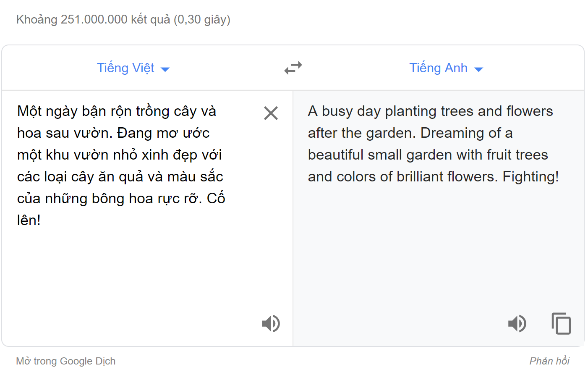
Task: Switch to the Tiếng Anh panel
Action: (438, 68)
